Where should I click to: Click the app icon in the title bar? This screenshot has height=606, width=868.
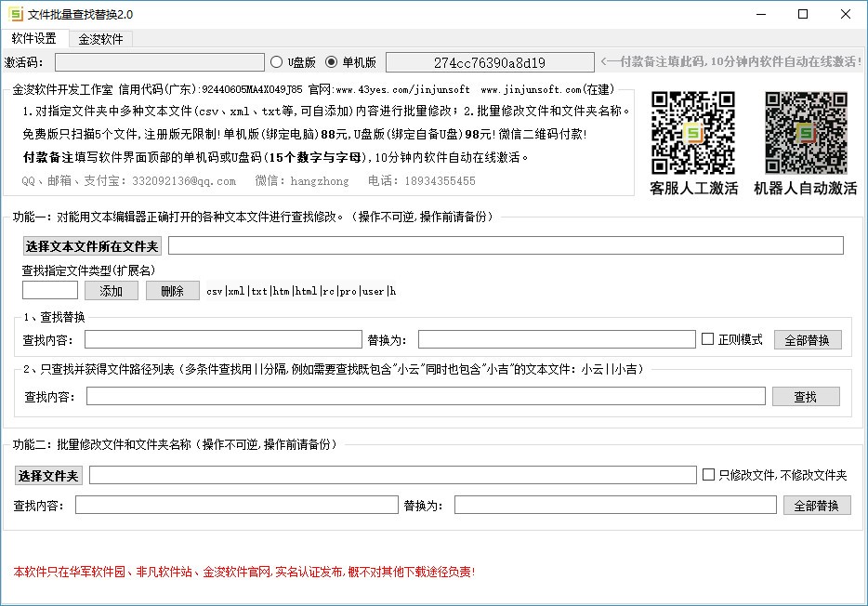(x=16, y=14)
